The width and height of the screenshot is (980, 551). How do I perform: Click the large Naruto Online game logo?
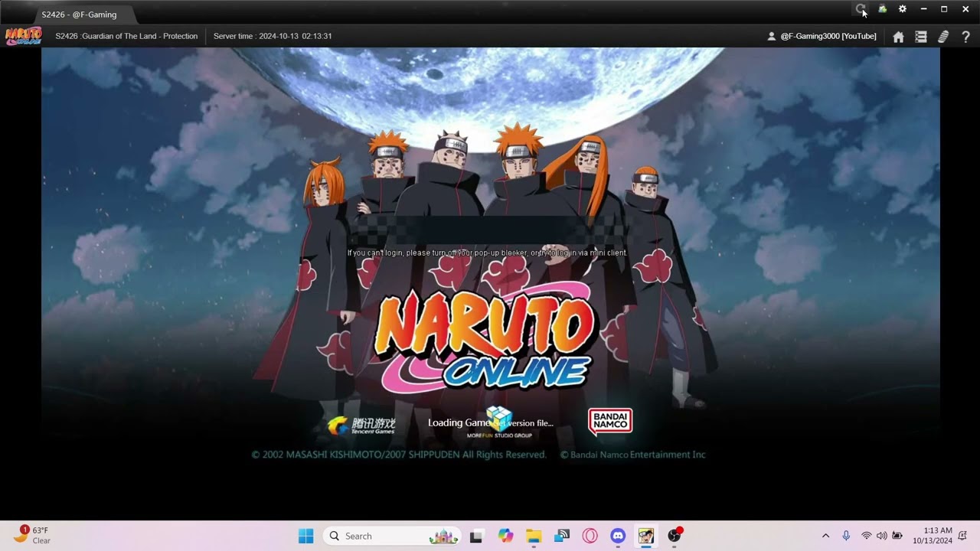click(x=485, y=337)
